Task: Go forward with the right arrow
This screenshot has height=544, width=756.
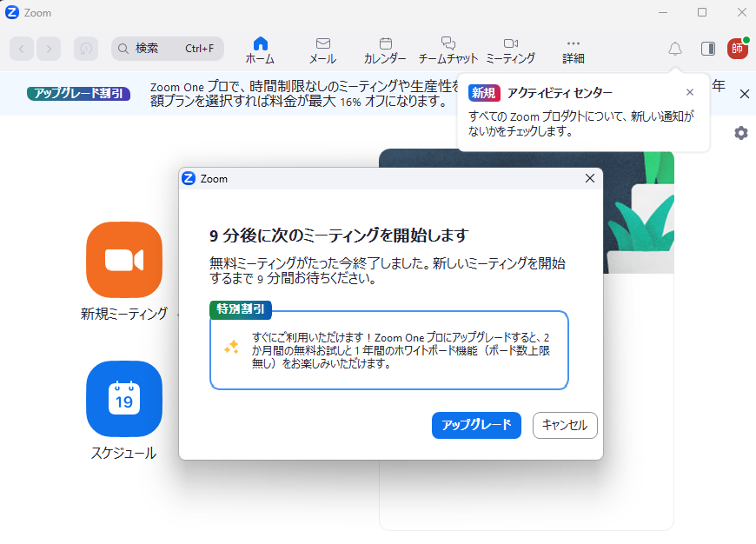Action: click(x=49, y=49)
